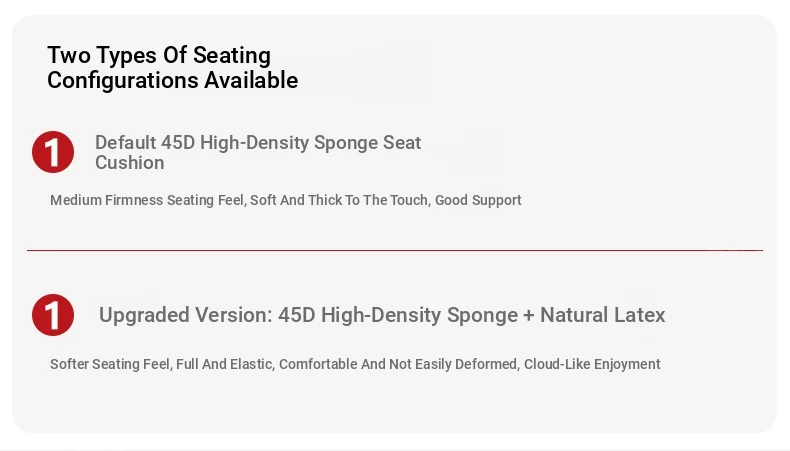Click the word 'Cushion' under the default title
Screen dimensions: 790x451
pos(130,163)
